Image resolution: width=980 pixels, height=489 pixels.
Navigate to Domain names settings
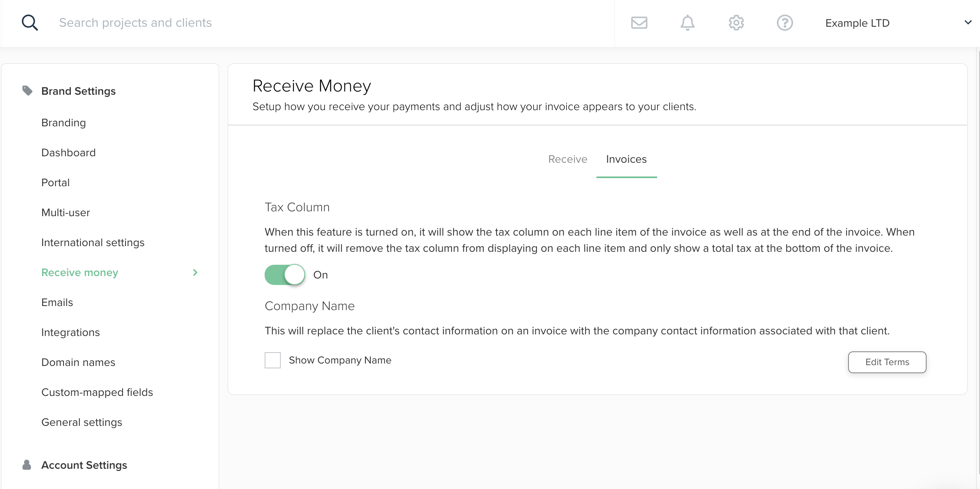point(78,362)
